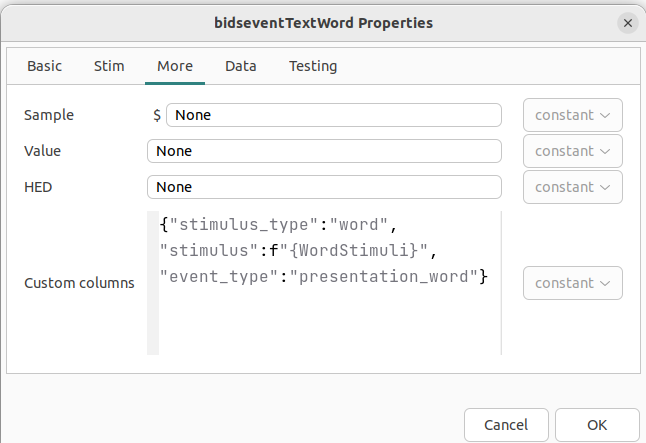The image size is (646, 443).
Task: Expand the Value constant dropdown
Action: 573,151
